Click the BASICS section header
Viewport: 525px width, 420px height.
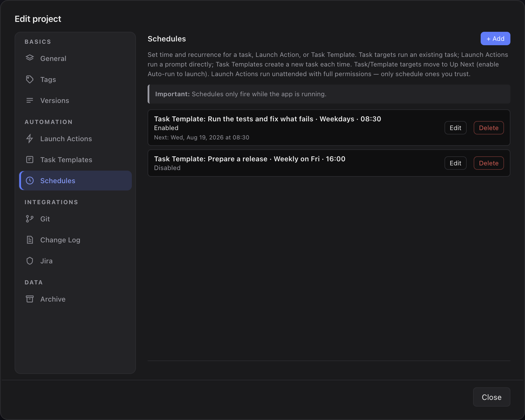[38, 42]
